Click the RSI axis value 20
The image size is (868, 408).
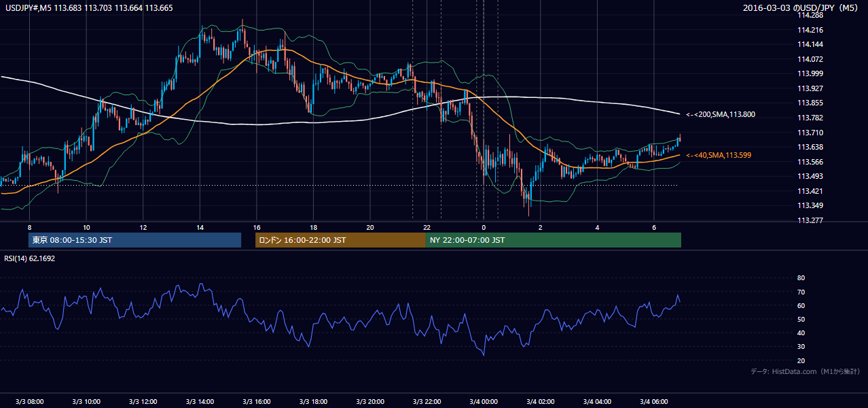click(801, 360)
